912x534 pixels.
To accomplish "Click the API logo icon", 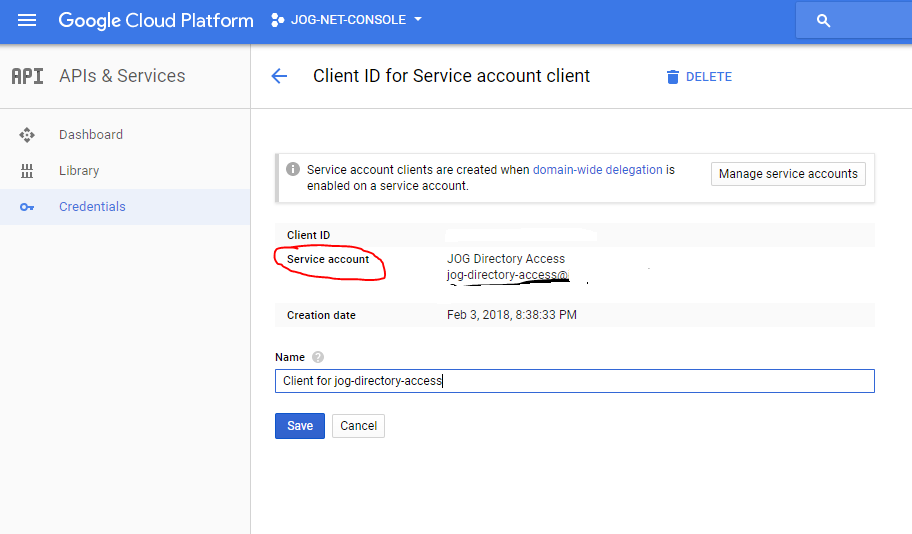I will 27,76.
